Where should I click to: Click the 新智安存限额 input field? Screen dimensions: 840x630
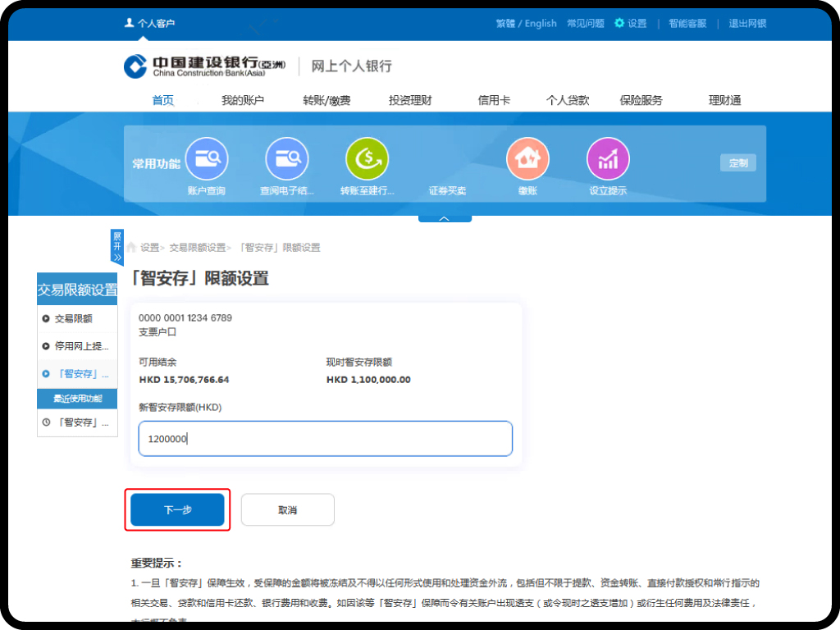click(326, 439)
